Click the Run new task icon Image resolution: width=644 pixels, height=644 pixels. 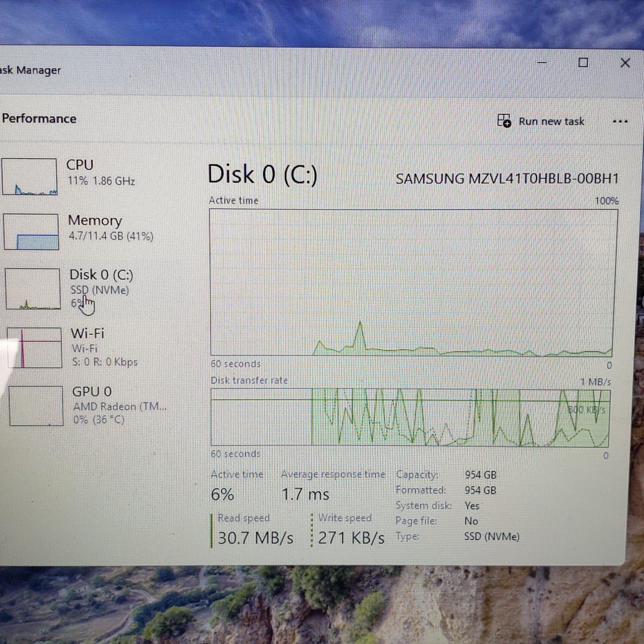[x=504, y=121]
